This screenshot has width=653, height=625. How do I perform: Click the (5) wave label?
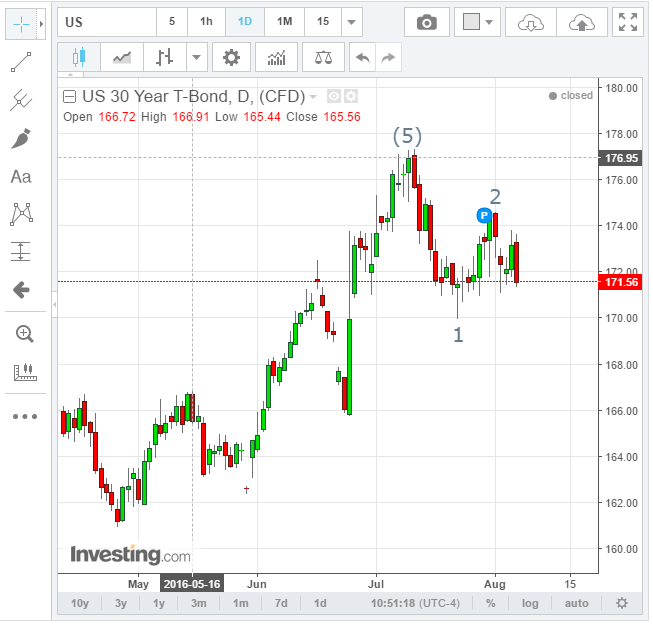pos(407,136)
